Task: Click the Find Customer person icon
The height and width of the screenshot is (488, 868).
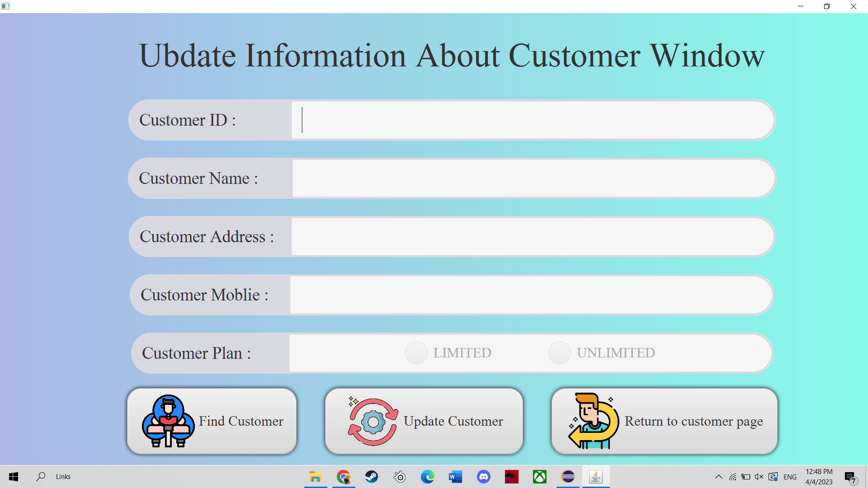Action: 168,421
